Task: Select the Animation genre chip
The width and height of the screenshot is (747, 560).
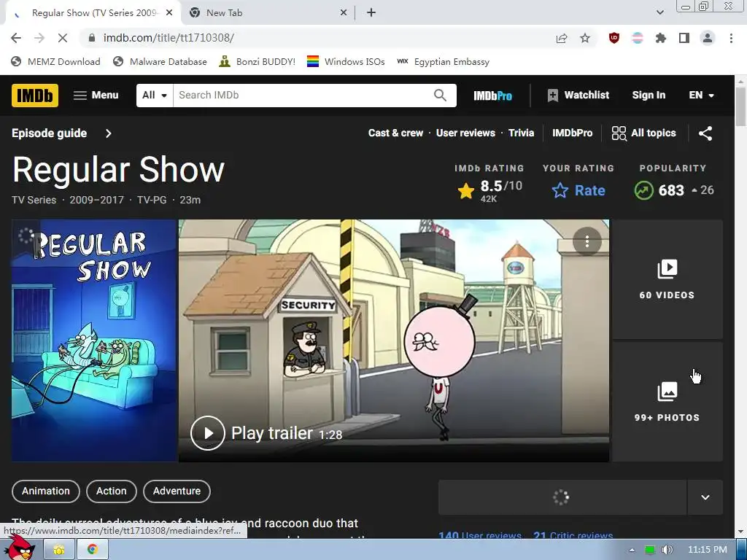Action: (x=46, y=491)
